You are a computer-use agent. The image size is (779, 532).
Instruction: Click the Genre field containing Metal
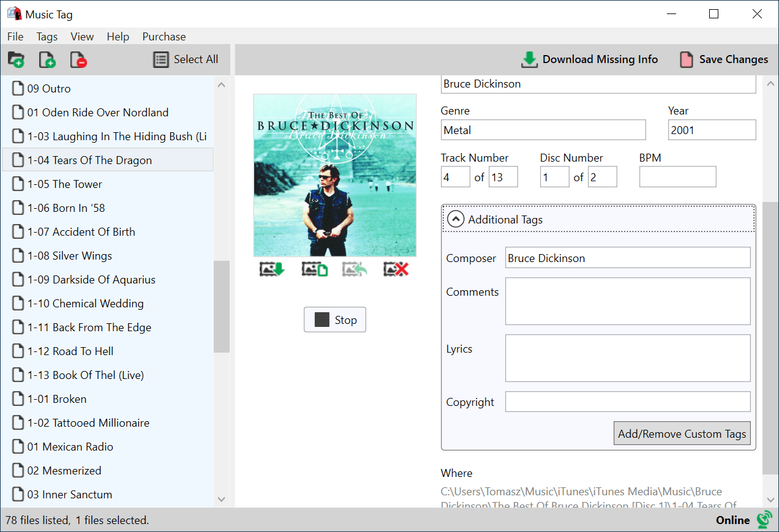click(543, 130)
